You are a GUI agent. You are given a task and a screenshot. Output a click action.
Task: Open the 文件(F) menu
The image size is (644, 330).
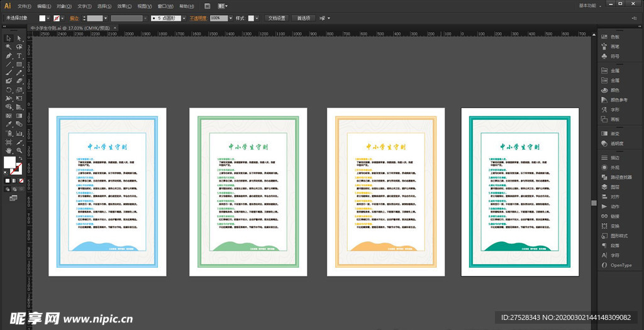(x=25, y=6)
